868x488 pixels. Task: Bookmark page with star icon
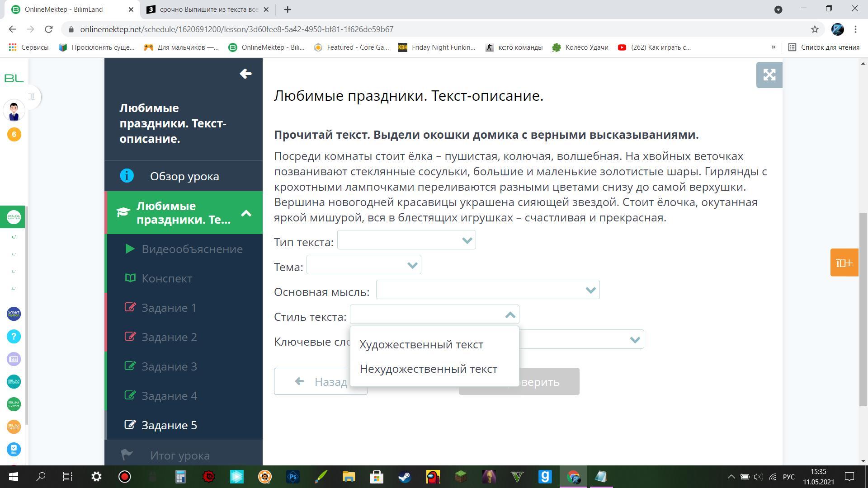click(x=815, y=29)
